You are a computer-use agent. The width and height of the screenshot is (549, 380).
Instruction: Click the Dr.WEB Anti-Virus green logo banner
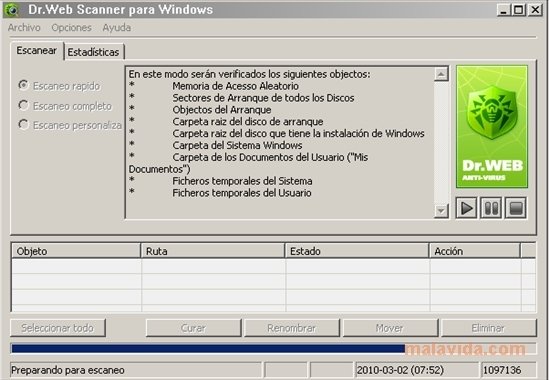492,126
